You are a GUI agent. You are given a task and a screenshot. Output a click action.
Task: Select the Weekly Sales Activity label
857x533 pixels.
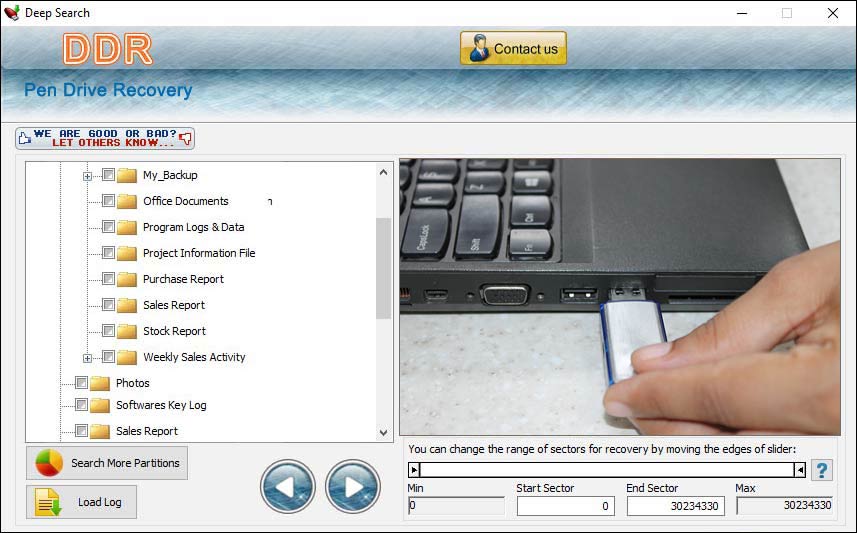point(194,357)
